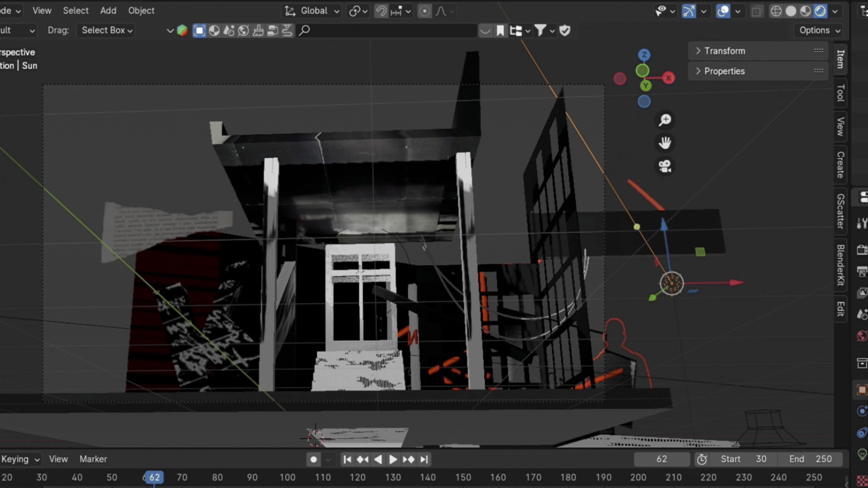
Task: Toggle snapping magnet icon
Action: [x=381, y=11]
